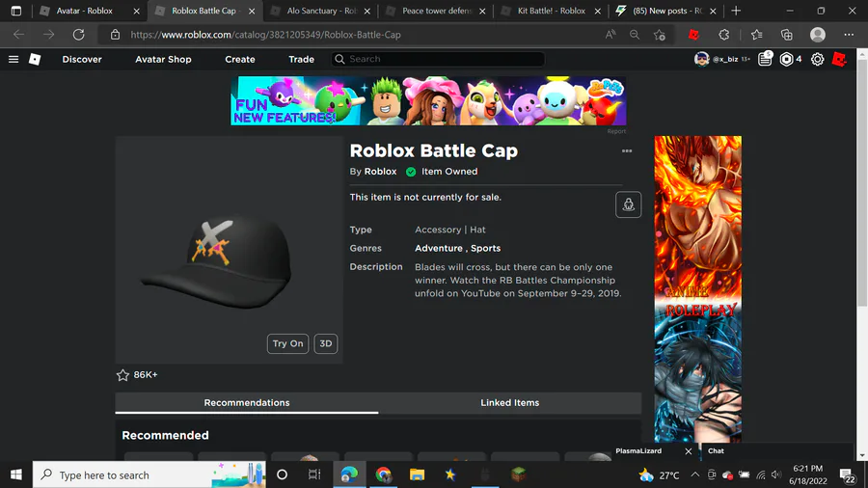
Task: Click the browser refresh icon
Action: [x=79, y=35]
